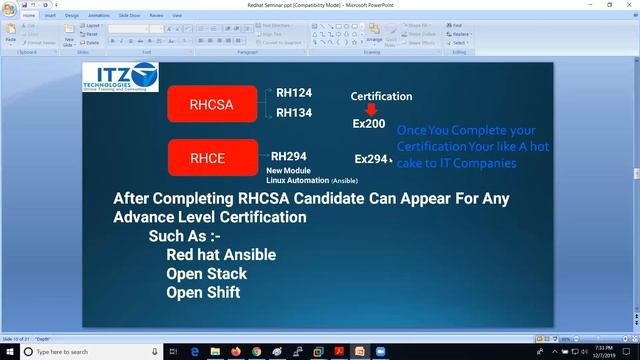Pick the star shape in gallery
Screen dimensions: 640x360
354,42
